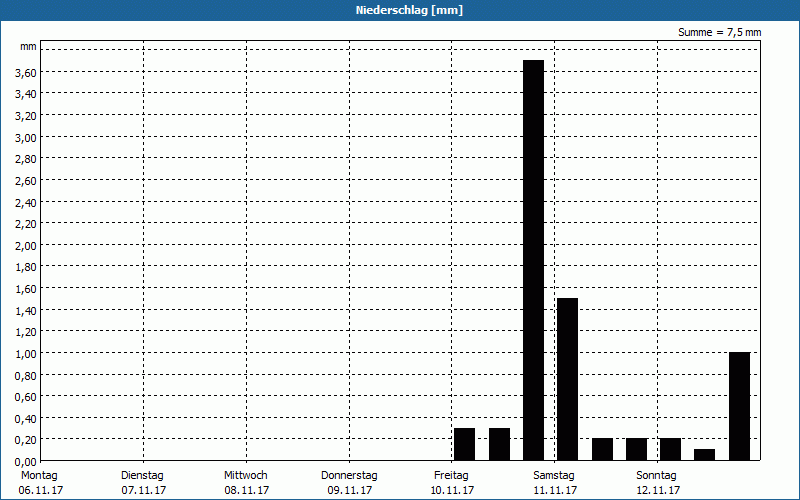Select the first 0,30 mm bar on Freitag
Screen dimensions: 800x500
pyautogui.click(x=465, y=444)
